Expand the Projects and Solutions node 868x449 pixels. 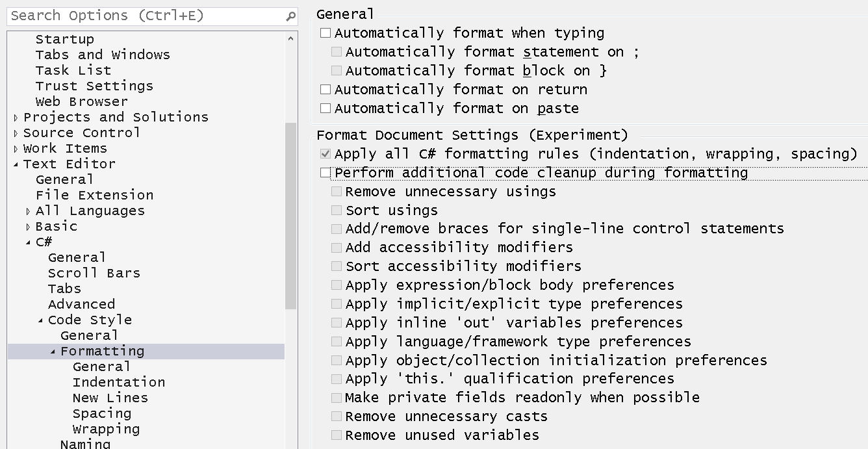point(16,117)
